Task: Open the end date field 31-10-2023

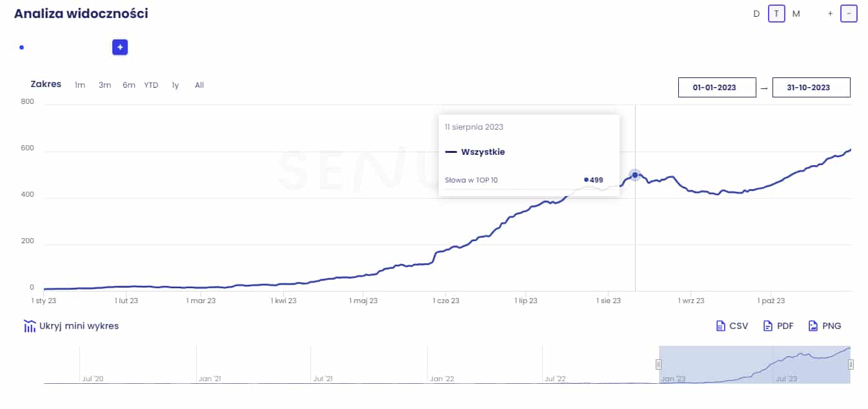Action: (811, 88)
